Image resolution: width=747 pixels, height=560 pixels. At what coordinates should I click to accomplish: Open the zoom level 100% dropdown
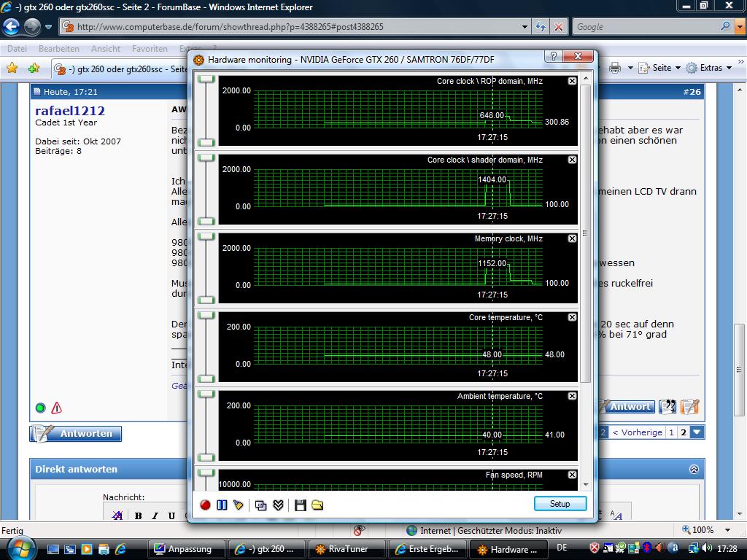point(727,530)
